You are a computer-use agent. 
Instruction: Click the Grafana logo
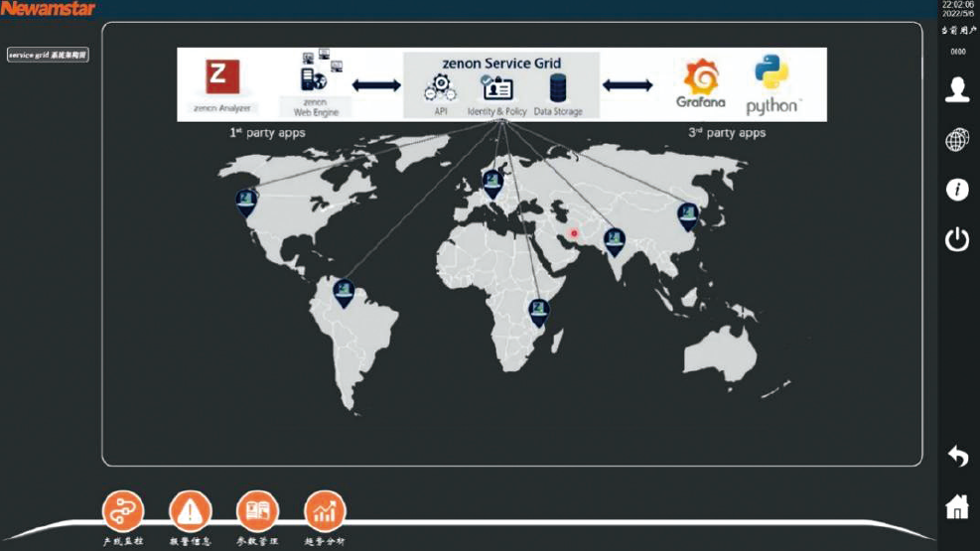click(701, 84)
